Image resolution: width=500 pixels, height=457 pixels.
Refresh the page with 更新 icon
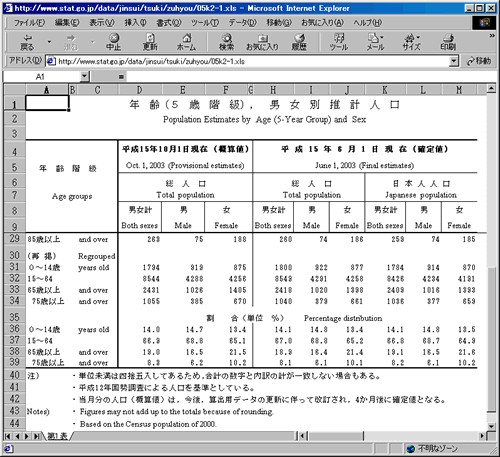[x=150, y=42]
